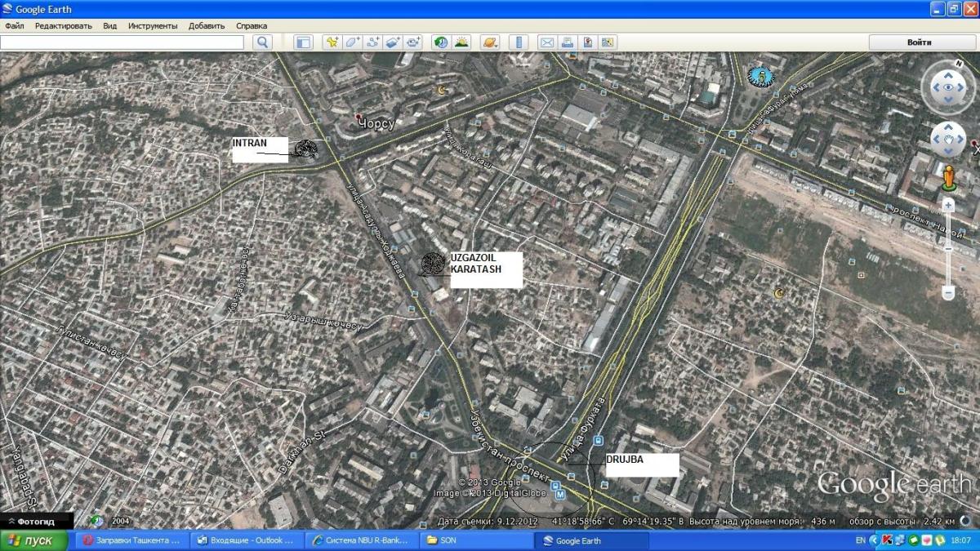This screenshot has width=980, height=551.
Task: Click the Add Image Overlay icon
Action: 393,42
